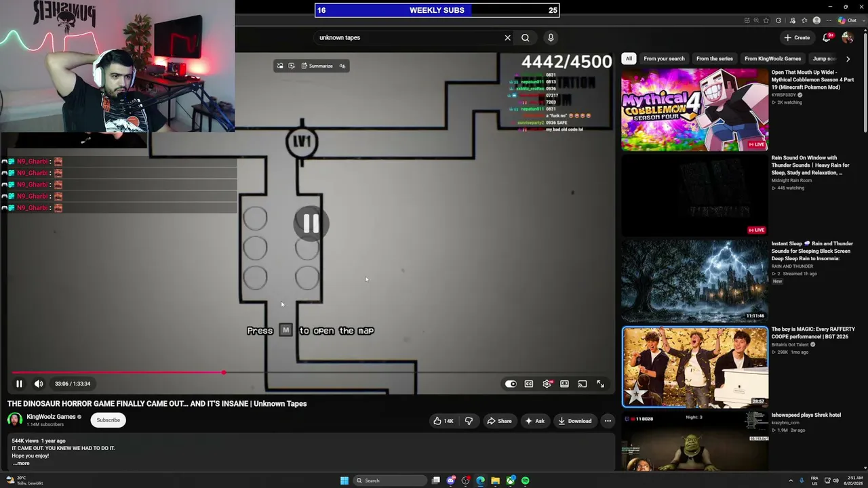Viewport: 868px width, 488px height.
Task: Select the From the series chip
Action: point(714,59)
